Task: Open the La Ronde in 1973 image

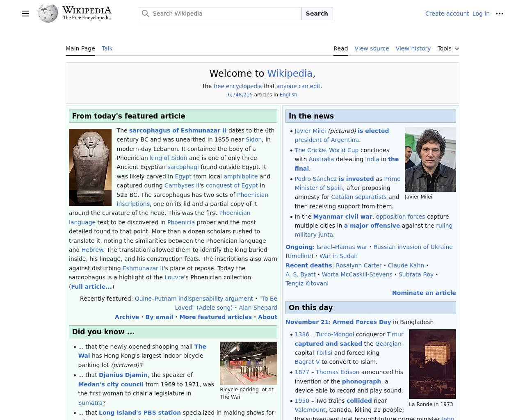Action: [x=432, y=364]
